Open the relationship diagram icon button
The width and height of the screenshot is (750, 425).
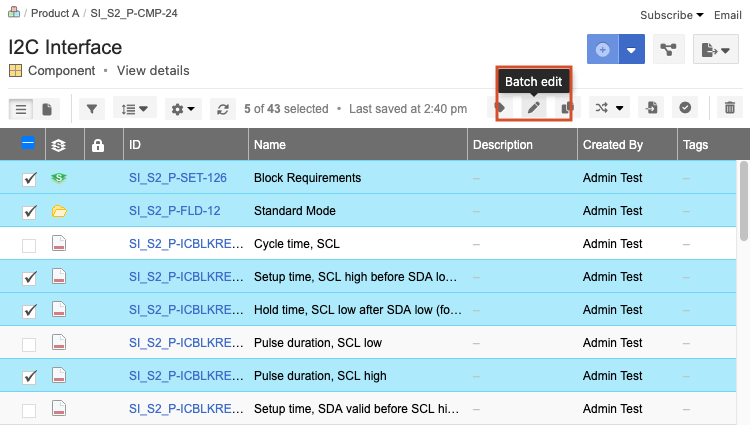(667, 49)
